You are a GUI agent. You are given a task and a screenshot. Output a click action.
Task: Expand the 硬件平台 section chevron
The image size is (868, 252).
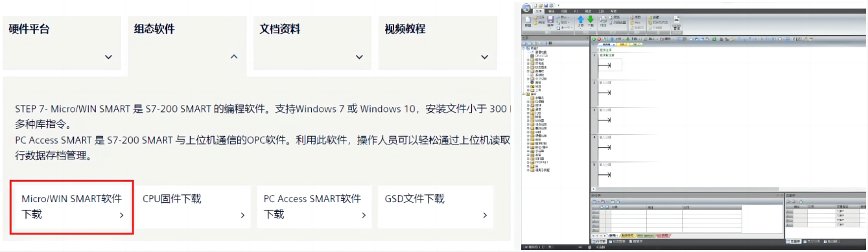(x=108, y=57)
